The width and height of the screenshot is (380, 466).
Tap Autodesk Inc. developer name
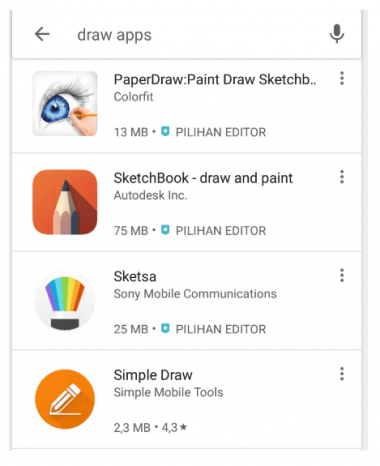pos(150,195)
